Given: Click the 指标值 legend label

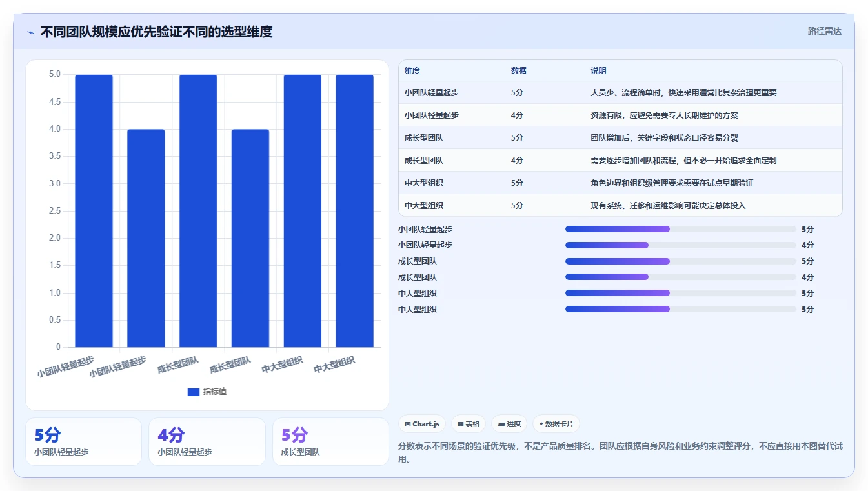Looking at the screenshot, I should 215,392.
